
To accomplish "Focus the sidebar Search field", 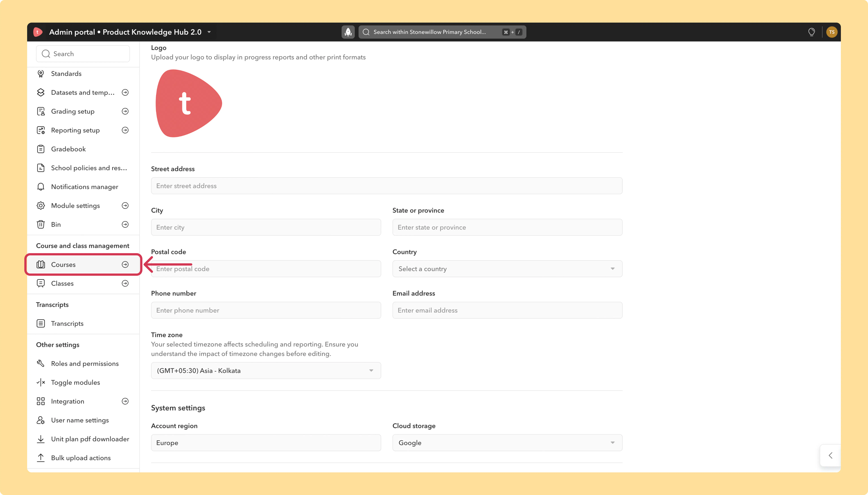I will (x=83, y=54).
